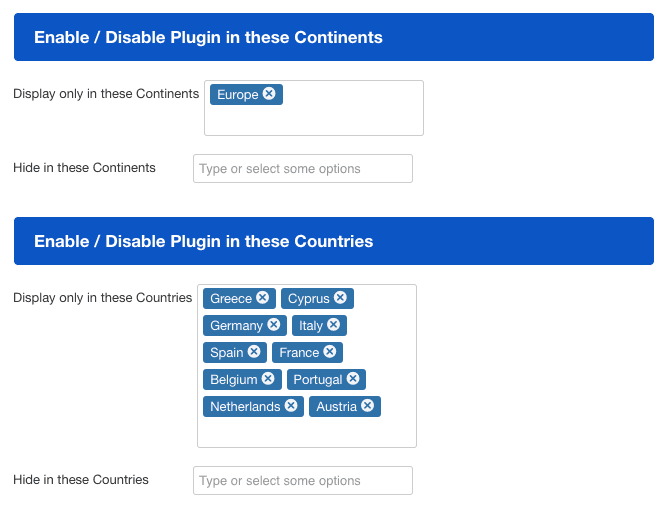Viewport: 670px width, 519px height.
Task: Delete the Germany tag with its x icon
Action: click(x=273, y=325)
